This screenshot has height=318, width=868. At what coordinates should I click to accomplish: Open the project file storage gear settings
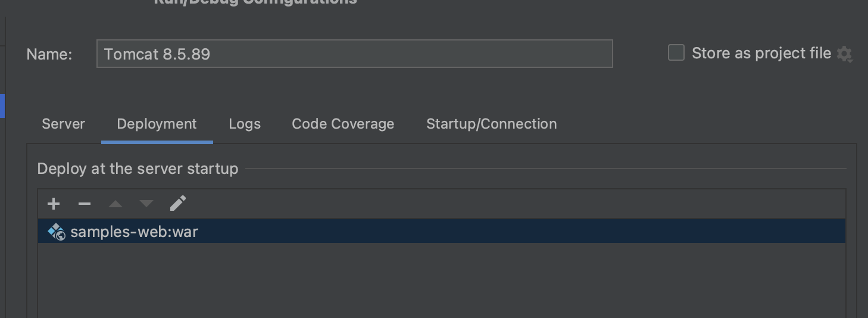(x=844, y=54)
